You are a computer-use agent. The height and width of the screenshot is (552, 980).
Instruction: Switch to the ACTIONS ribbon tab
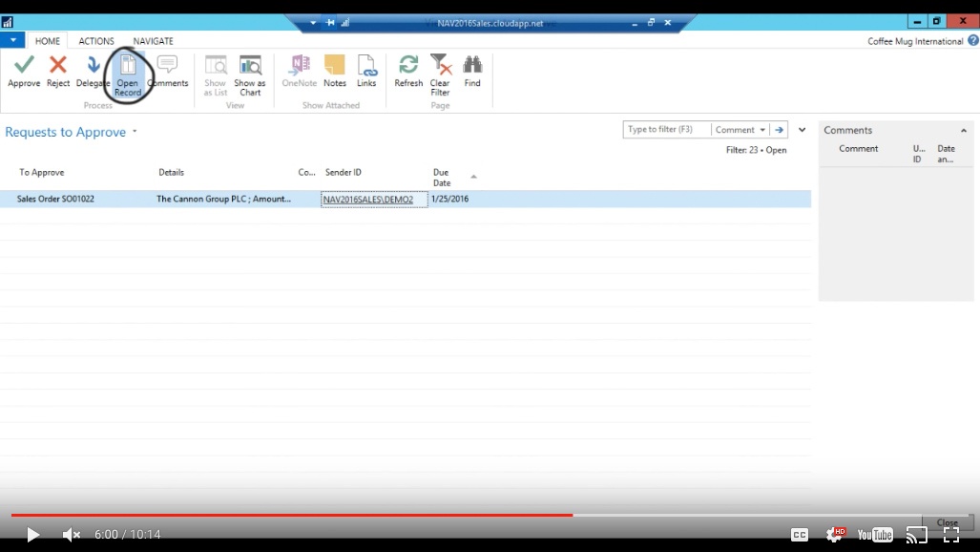(x=96, y=41)
